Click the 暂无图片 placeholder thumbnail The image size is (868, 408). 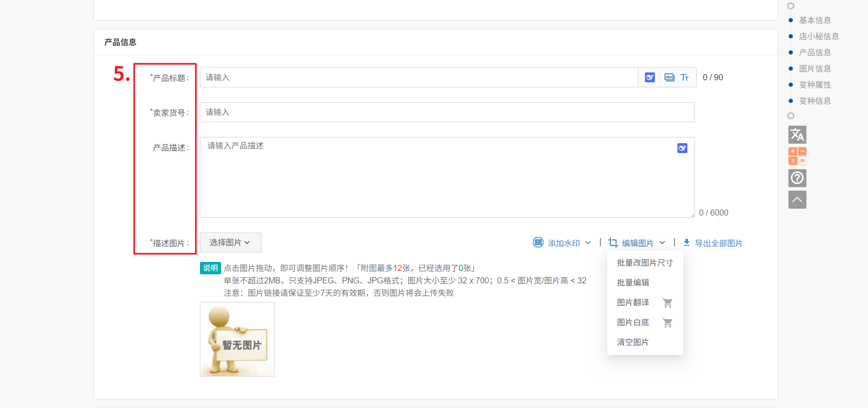coord(237,339)
